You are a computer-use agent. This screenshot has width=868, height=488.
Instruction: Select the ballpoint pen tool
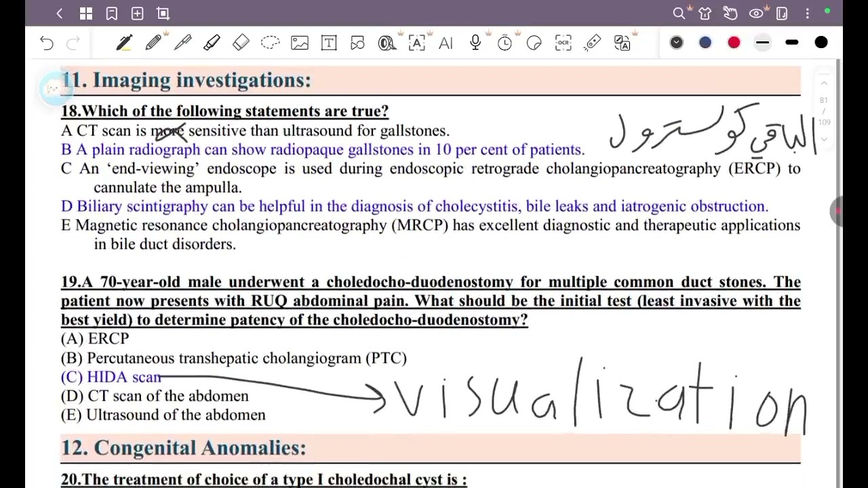point(182,43)
